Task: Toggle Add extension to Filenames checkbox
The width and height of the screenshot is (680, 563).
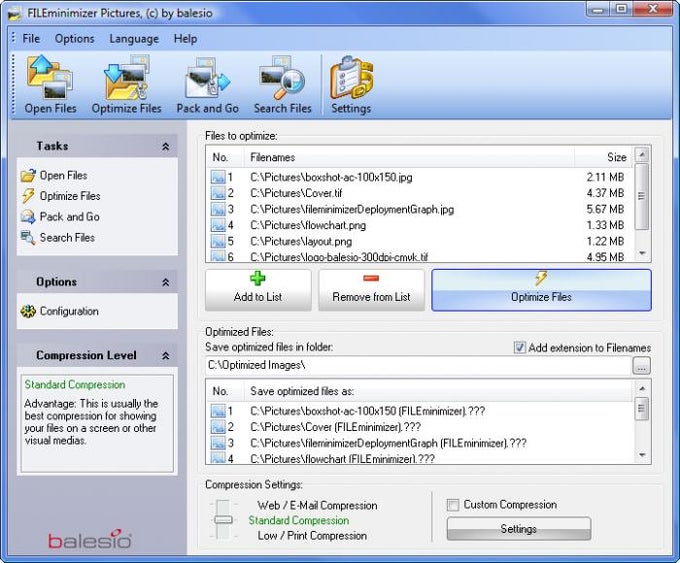Action: coord(519,347)
